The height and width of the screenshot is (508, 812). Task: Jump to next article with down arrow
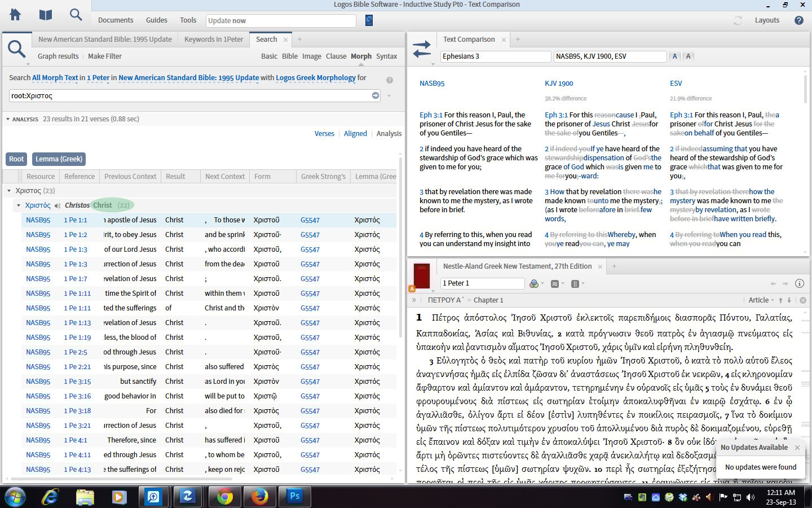[x=789, y=300]
